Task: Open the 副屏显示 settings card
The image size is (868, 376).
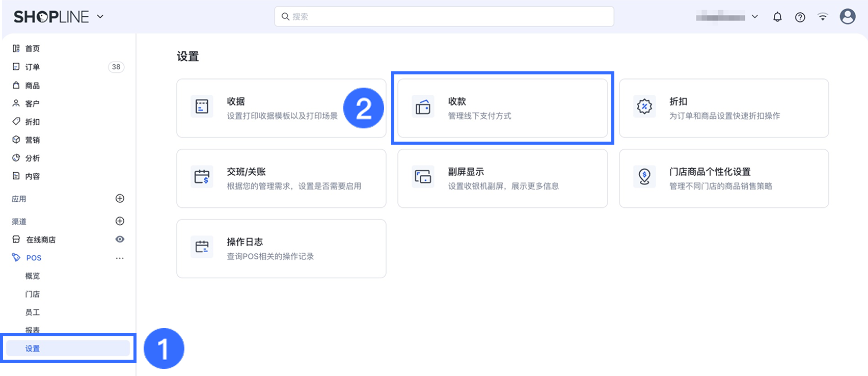Action: tap(503, 178)
